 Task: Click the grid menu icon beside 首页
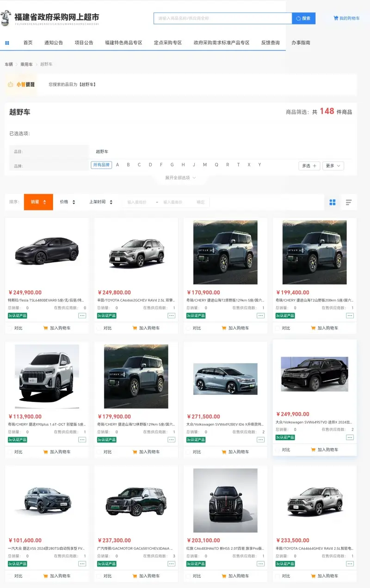click(7, 43)
